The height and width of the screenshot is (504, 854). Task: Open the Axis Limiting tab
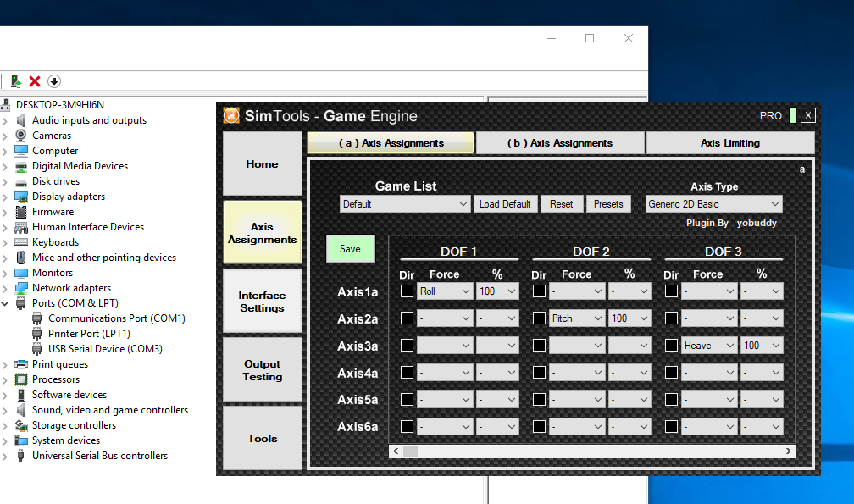pyautogui.click(x=729, y=143)
